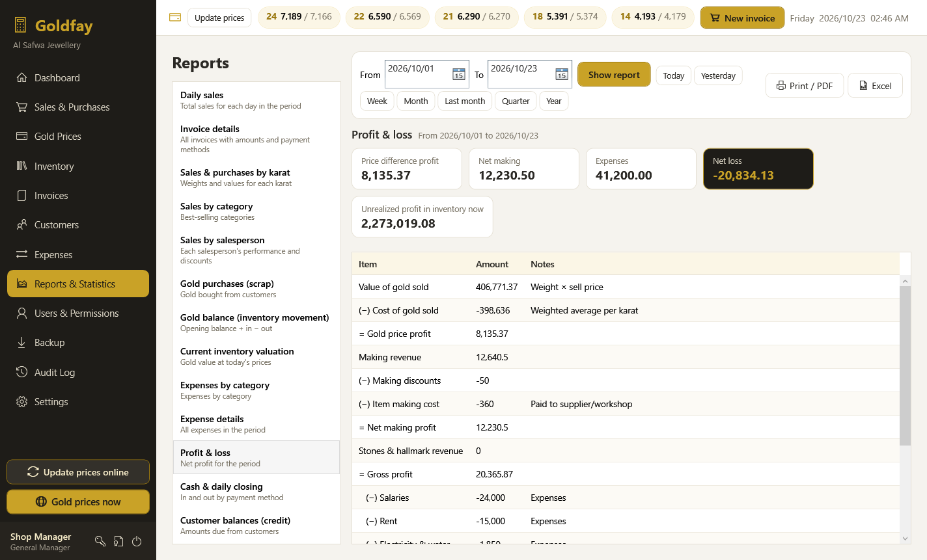This screenshot has width=927, height=560.
Task: Click the power icon to log out
Action: pyautogui.click(x=137, y=541)
